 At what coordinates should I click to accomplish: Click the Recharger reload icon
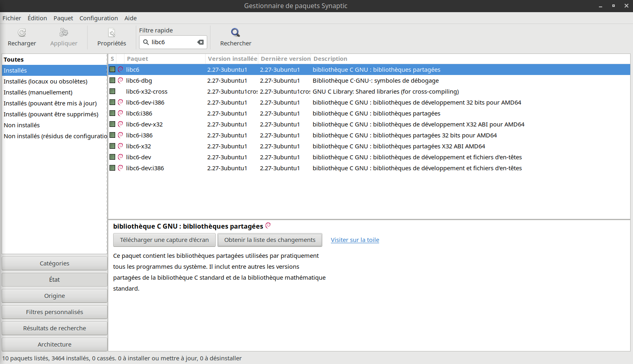[x=22, y=32]
